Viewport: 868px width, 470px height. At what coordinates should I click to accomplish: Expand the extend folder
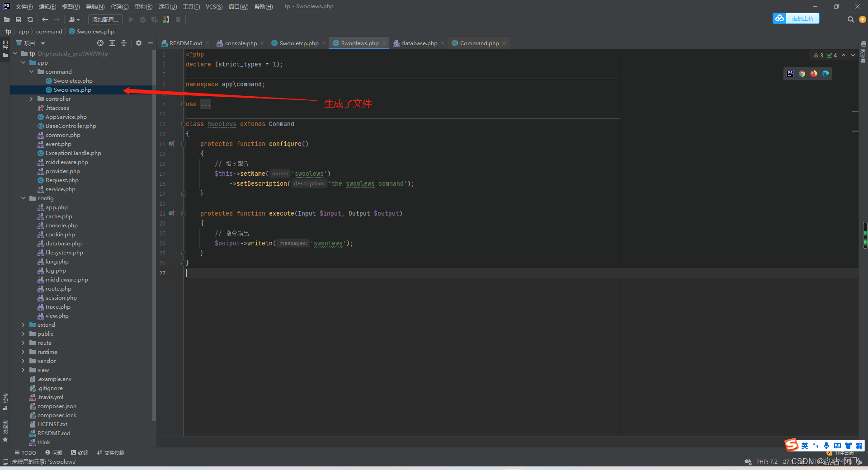(23, 324)
